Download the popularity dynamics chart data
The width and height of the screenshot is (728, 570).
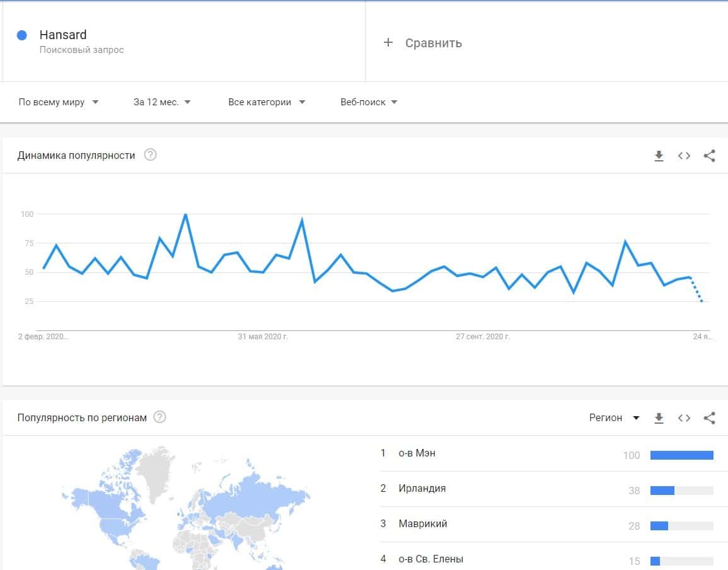coord(659,156)
